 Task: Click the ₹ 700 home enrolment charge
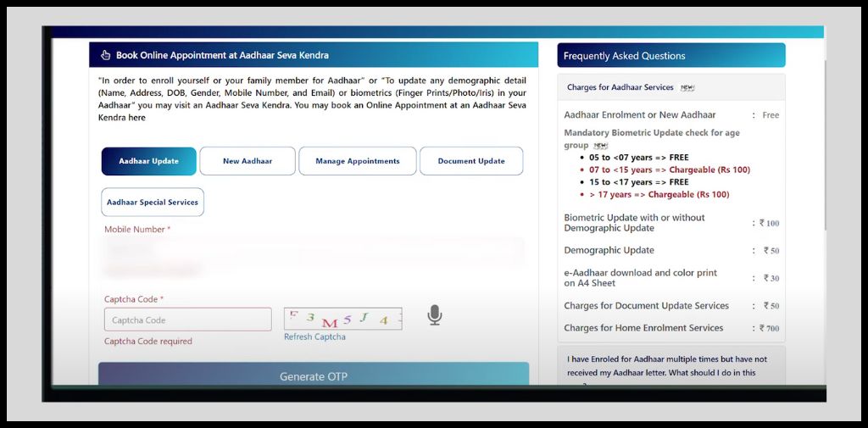click(x=770, y=328)
